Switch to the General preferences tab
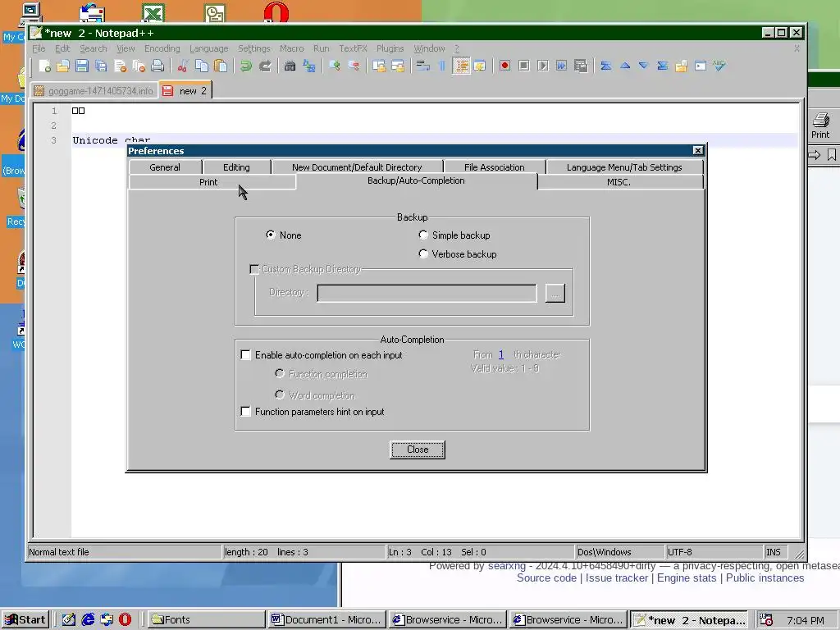The image size is (840, 630). [x=165, y=167]
